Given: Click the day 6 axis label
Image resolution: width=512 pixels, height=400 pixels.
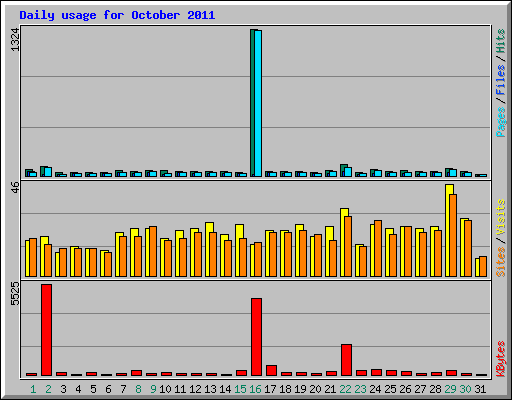Looking at the screenshot, I should click(108, 389).
